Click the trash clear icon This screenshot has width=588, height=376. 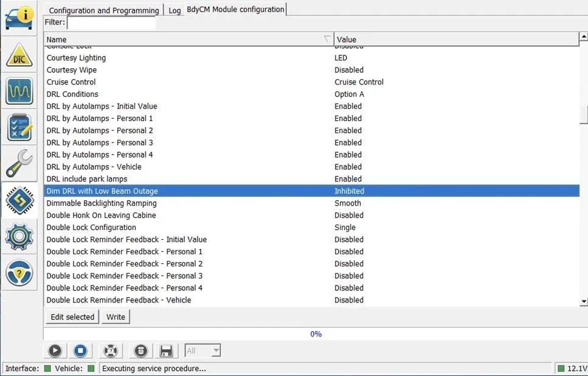[x=141, y=351]
